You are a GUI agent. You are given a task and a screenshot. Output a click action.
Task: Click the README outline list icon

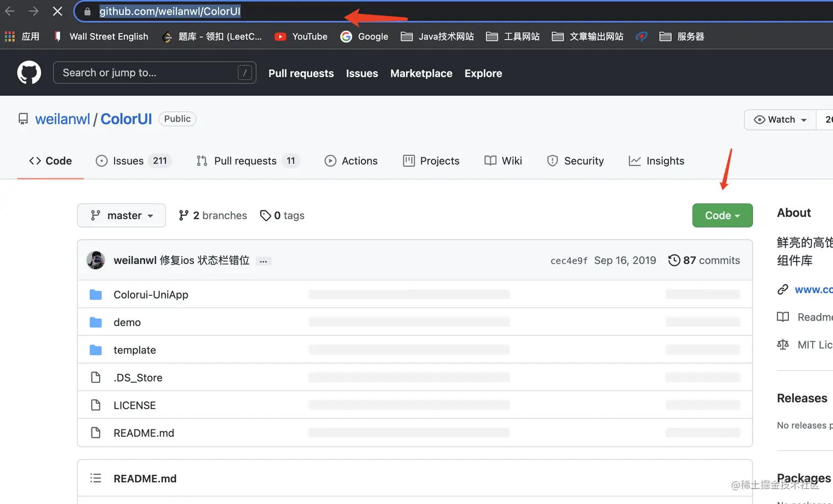pyautogui.click(x=96, y=478)
